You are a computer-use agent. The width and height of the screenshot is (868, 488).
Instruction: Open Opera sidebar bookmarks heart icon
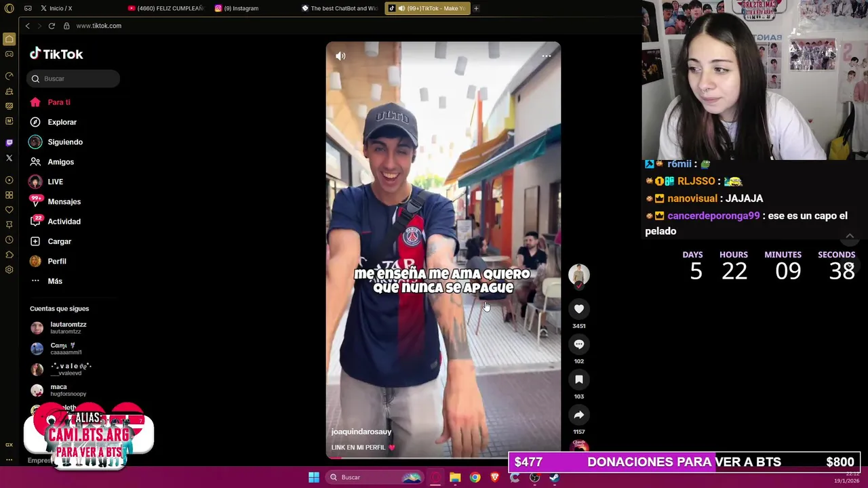(9, 210)
